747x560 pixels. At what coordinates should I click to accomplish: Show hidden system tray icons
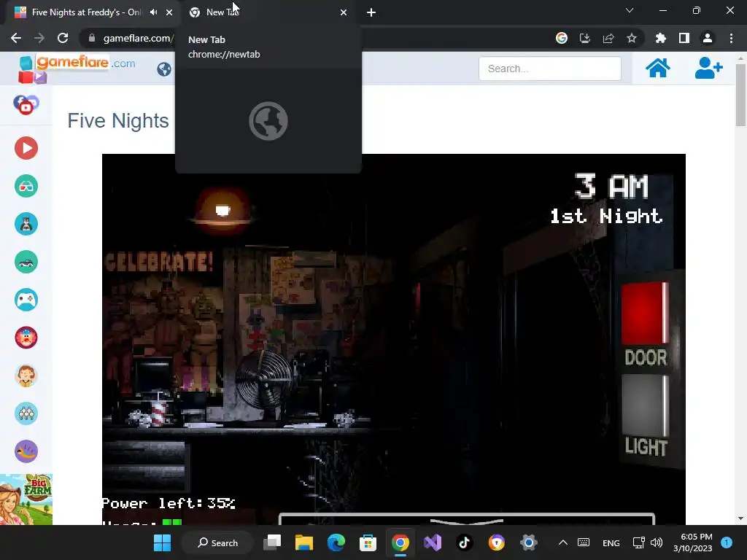563,542
